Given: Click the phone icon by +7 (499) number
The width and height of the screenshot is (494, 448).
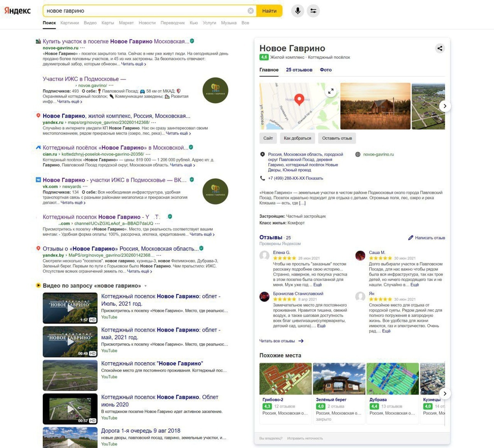Looking at the screenshot, I should pos(262,178).
